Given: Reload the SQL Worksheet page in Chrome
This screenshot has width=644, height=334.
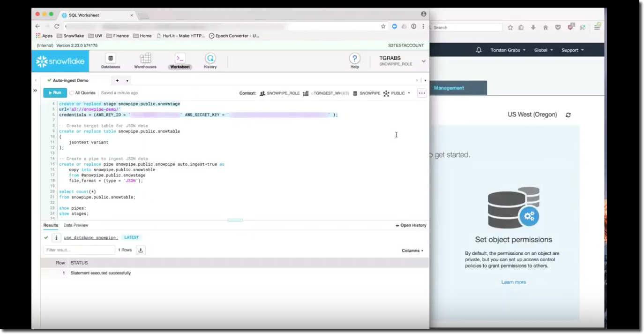Looking at the screenshot, I should [57, 26].
